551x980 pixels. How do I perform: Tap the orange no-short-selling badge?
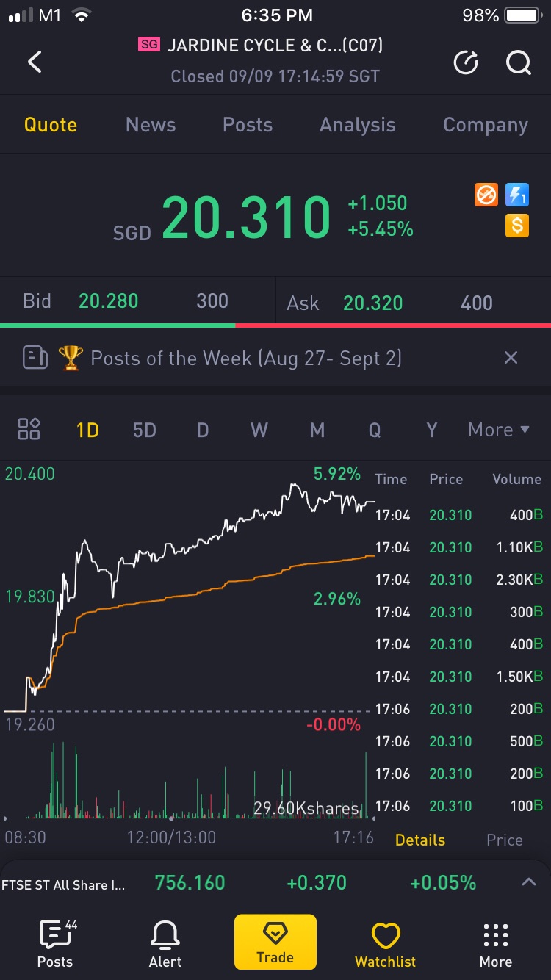[486, 195]
